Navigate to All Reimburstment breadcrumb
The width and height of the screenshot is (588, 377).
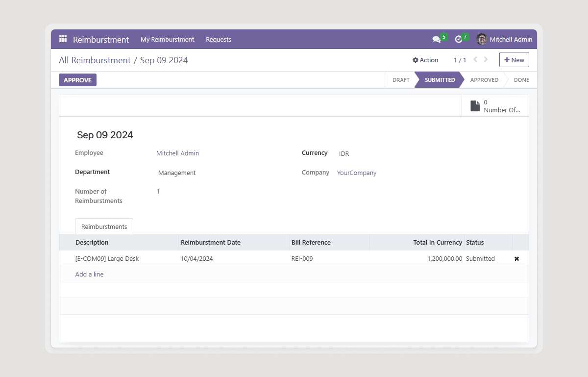pos(95,60)
